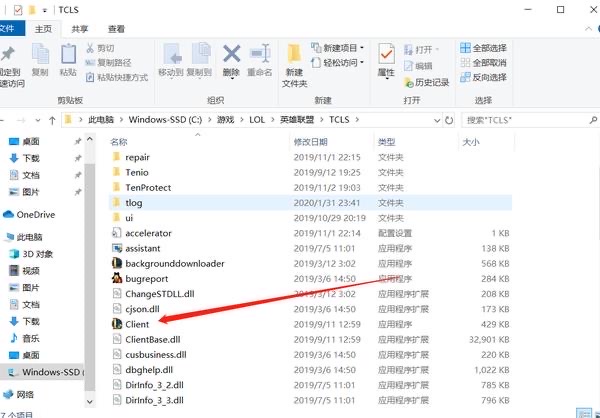600x418 pixels.
Task: Click the Move to (移动到) icon
Action: (170, 58)
